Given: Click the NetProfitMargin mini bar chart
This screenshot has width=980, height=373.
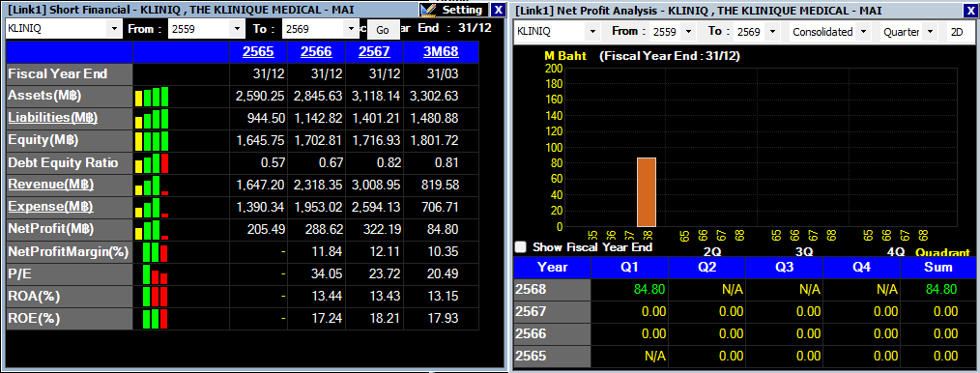Looking at the screenshot, I should coord(155,252).
